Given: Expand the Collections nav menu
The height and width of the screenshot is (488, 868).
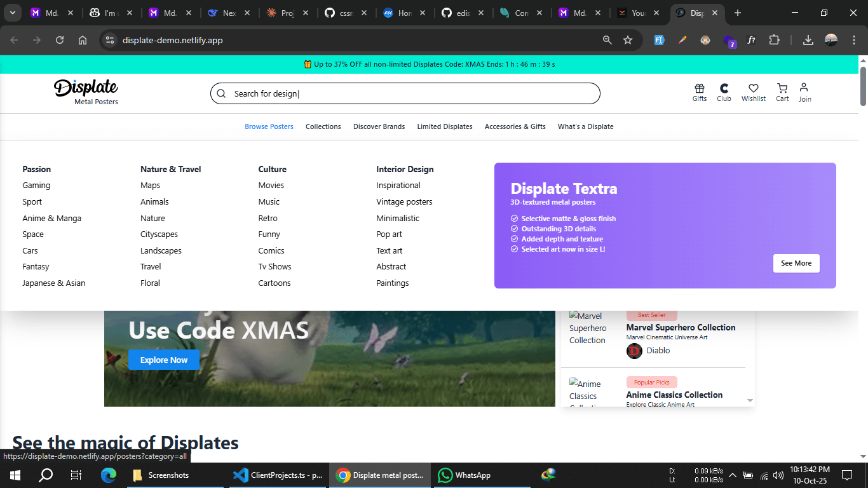Looking at the screenshot, I should pyautogui.click(x=323, y=126).
